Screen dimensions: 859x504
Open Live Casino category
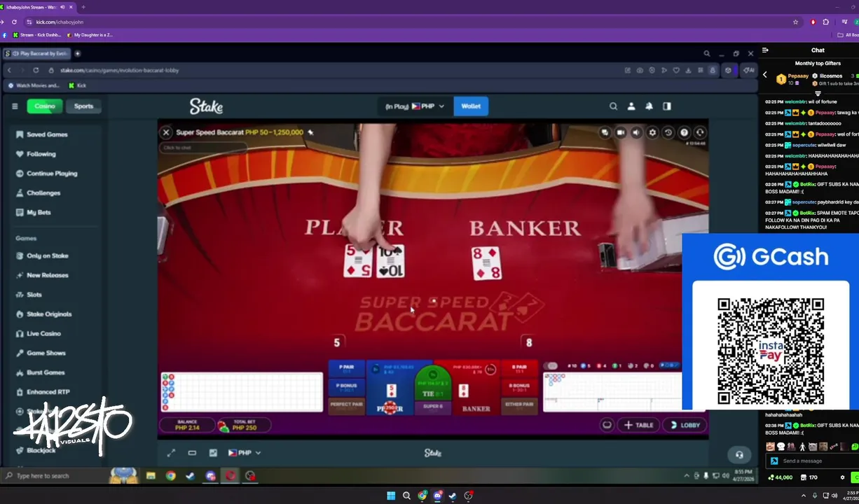pos(43,334)
